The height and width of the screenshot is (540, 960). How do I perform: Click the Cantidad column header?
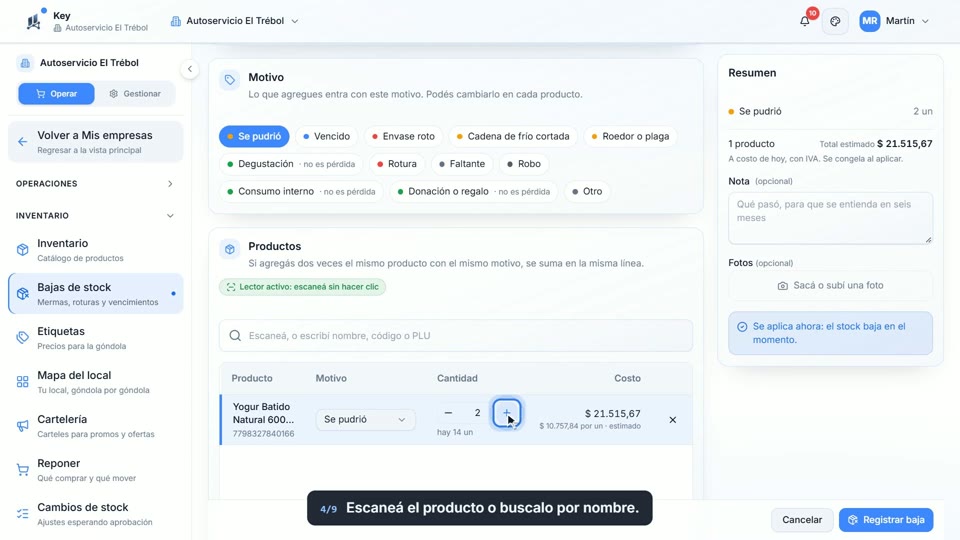click(457, 378)
